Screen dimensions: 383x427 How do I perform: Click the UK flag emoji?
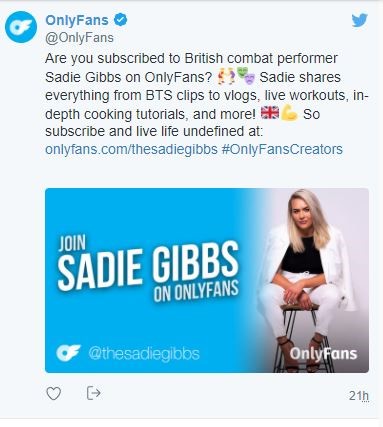[x=270, y=113]
